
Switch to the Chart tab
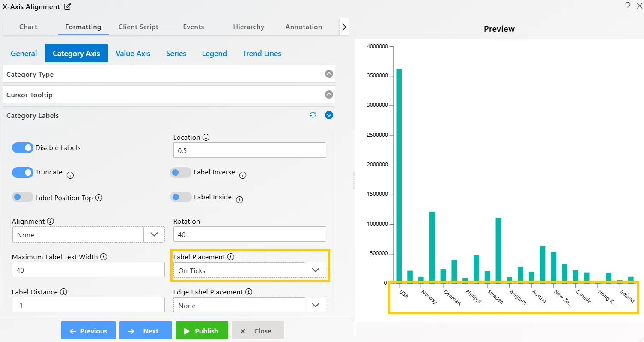tap(28, 27)
